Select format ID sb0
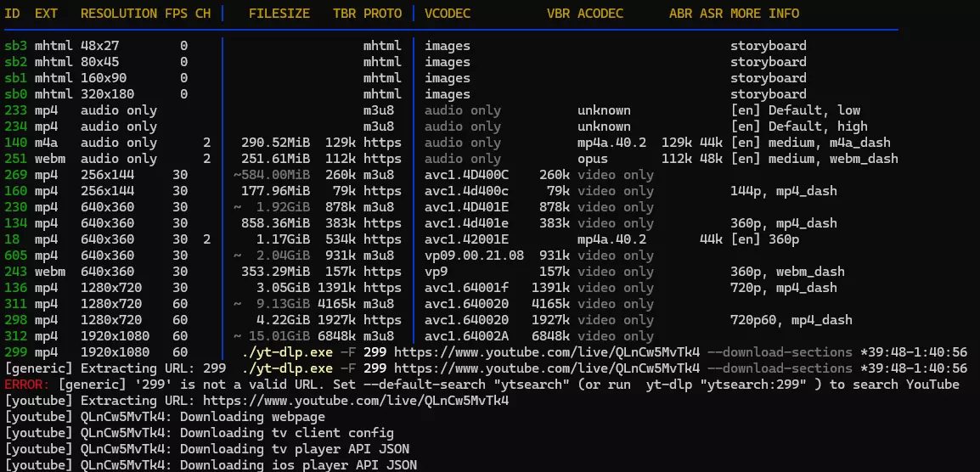Image resolution: width=980 pixels, height=472 pixels. (15, 94)
